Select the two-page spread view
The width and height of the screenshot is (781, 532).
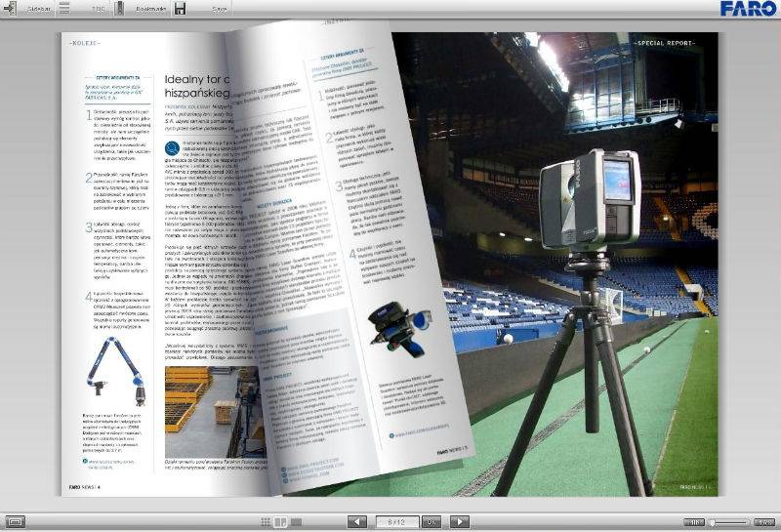point(280,522)
